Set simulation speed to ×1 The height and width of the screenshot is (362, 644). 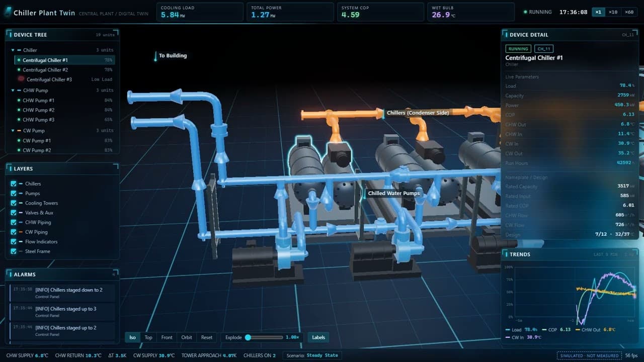[x=598, y=12]
